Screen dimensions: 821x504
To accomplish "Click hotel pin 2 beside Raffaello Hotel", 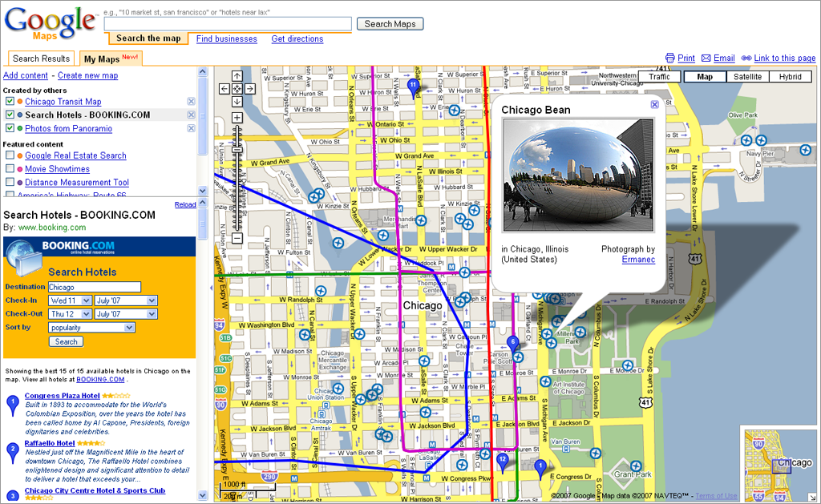I will 13,454.
